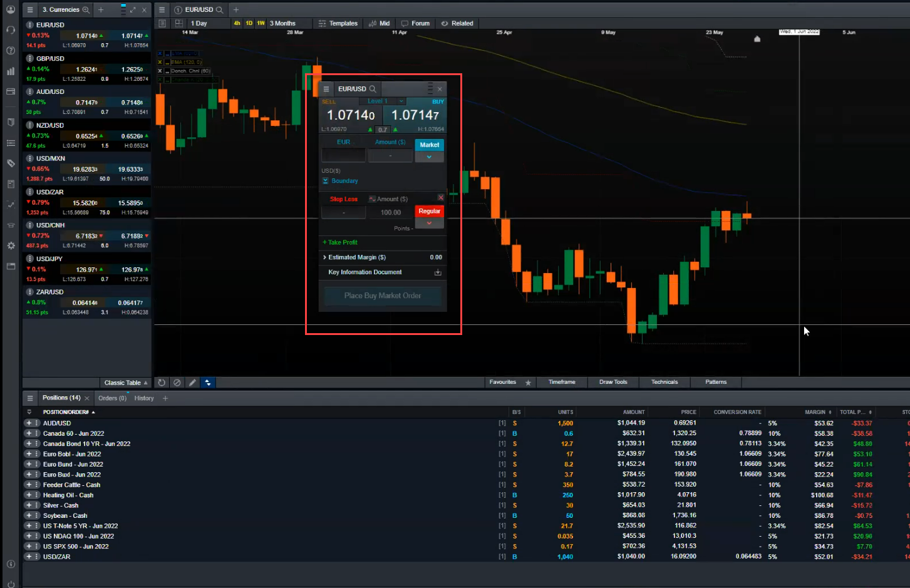
Task: Expand the Currencies watchlist panel to fullscreen
Action: (133, 10)
